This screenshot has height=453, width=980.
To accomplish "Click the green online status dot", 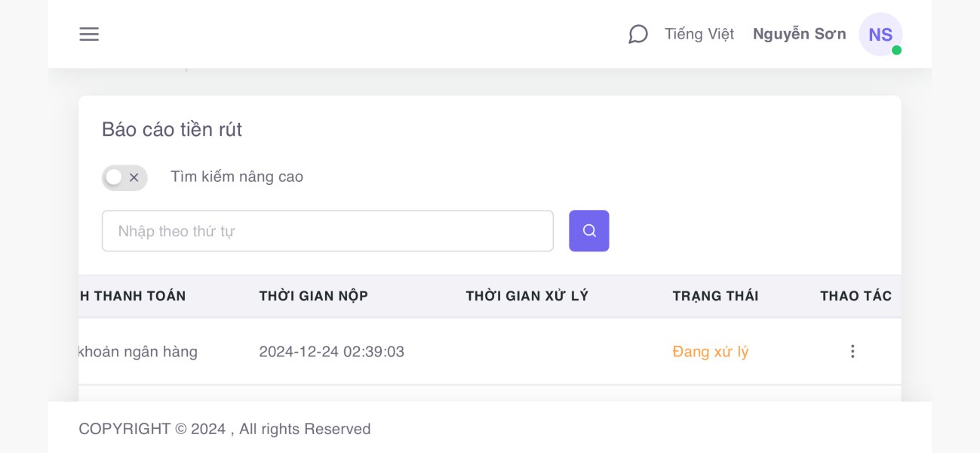I will point(896,51).
